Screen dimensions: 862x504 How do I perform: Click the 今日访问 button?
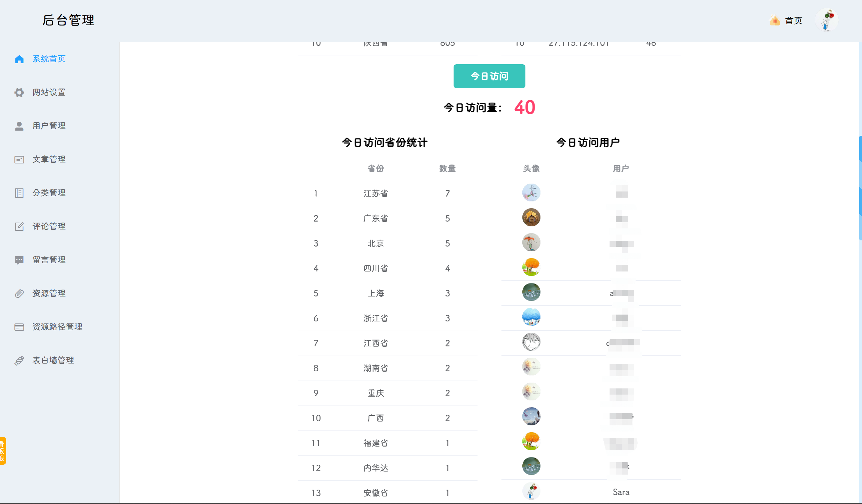pyautogui.click(x=489, y=76)
